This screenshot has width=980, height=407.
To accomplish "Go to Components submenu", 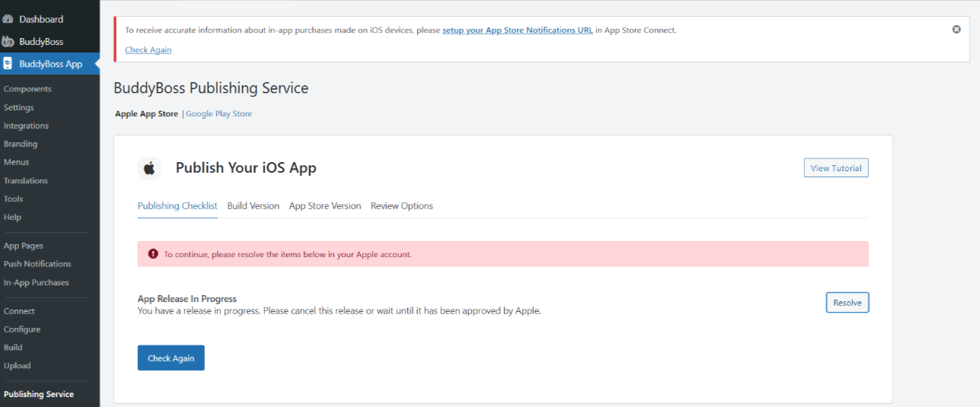I will tap(27, 89).
